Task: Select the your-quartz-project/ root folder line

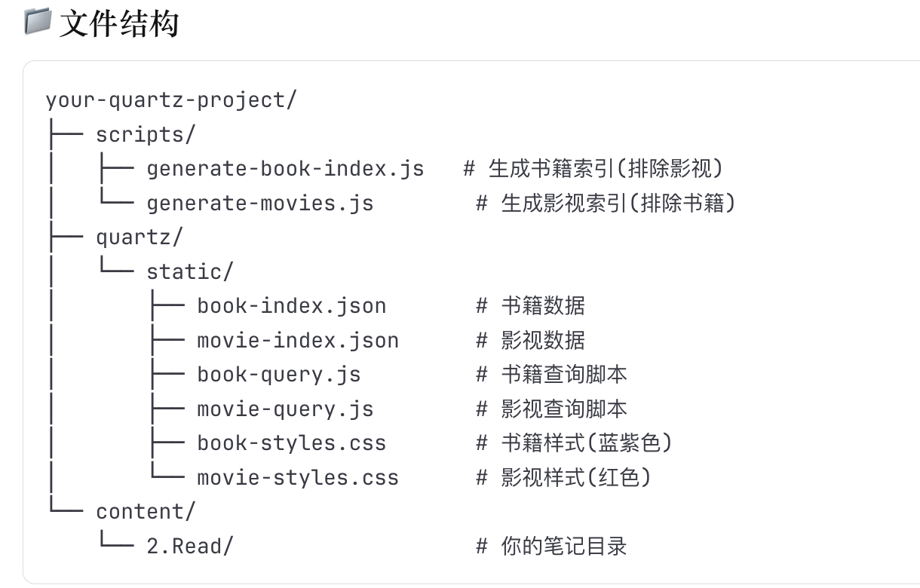Action: coord(171,100)
